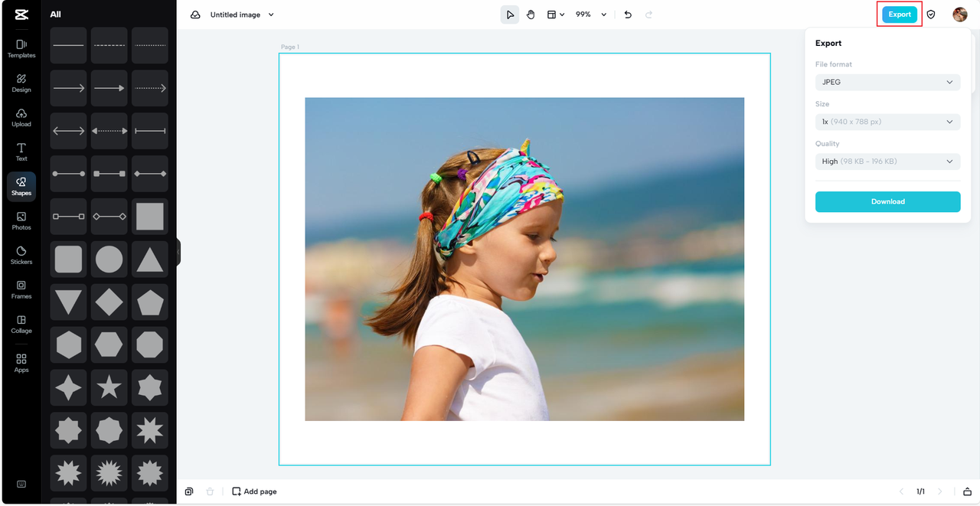
Task: Open the High quality dropdown
Action: (x=888, y=162)
